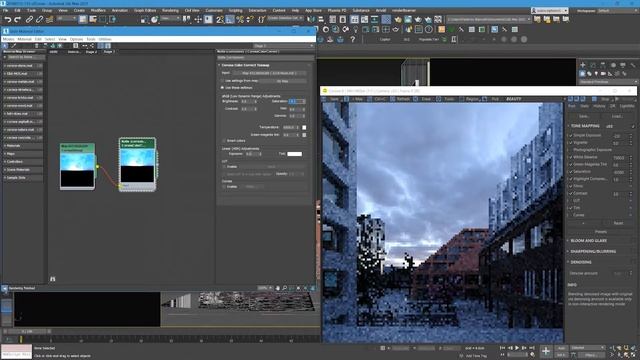640x360 pixels.
Task: Uncheck Vignette in tone mapping list
Action: 571,143
